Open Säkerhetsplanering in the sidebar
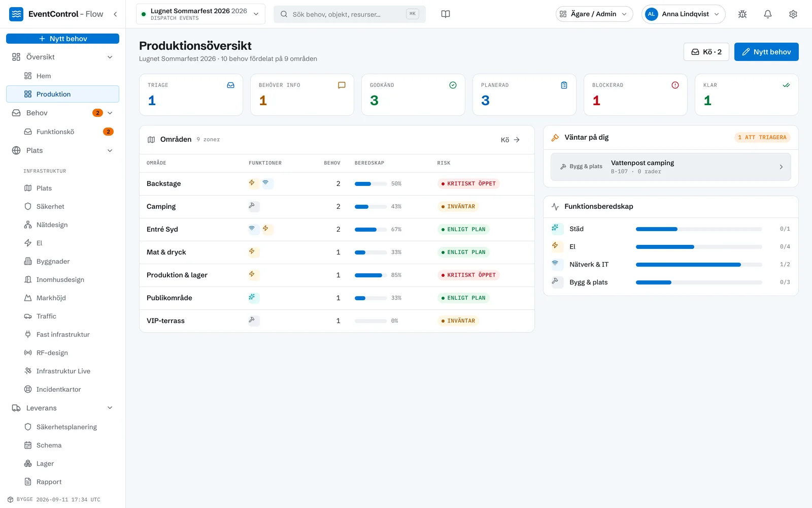 click(62, 427)
